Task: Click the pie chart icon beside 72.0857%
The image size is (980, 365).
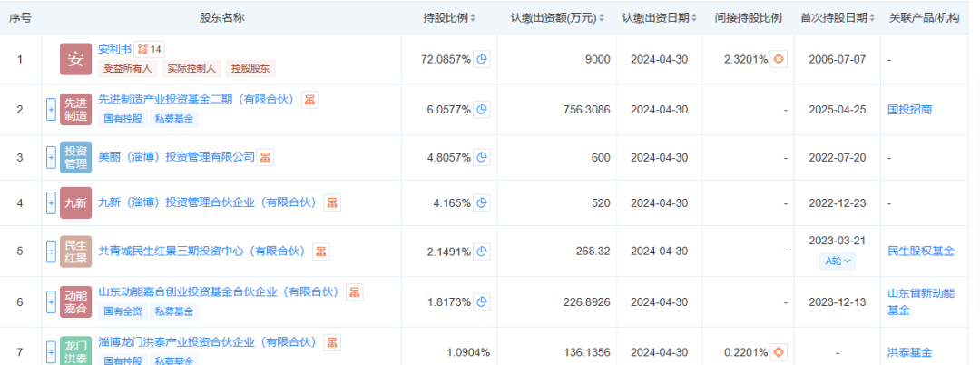Action: [483, 59]
